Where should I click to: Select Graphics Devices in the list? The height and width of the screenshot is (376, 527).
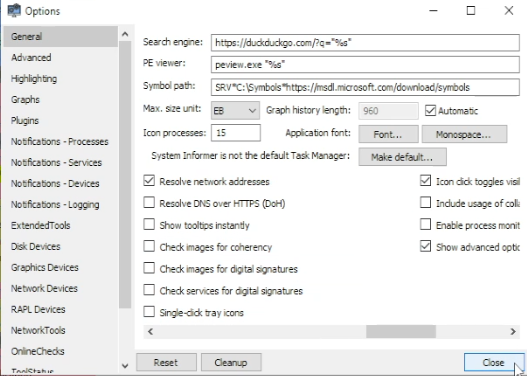tap(61, 267)
